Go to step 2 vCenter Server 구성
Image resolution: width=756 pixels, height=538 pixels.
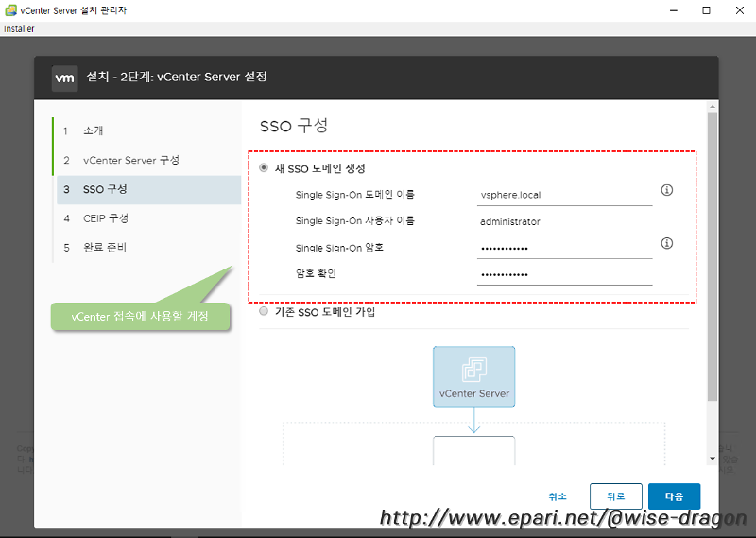pos(147,160)
